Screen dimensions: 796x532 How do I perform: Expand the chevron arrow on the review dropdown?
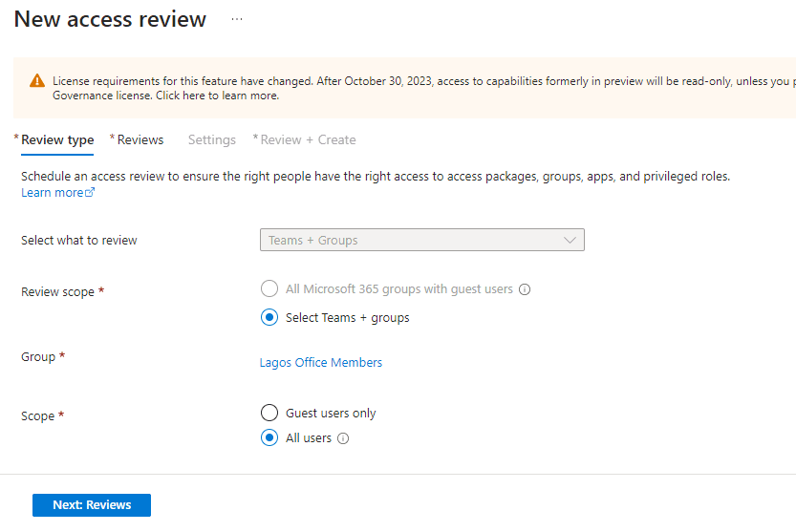point(570,240)
